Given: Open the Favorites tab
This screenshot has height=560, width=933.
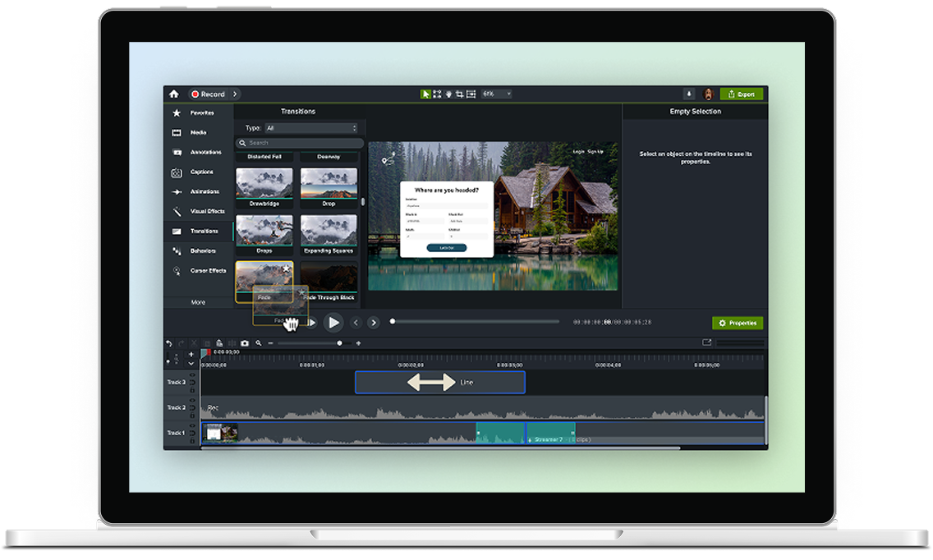Looking at the screenshot, I should tap(198, 112).
